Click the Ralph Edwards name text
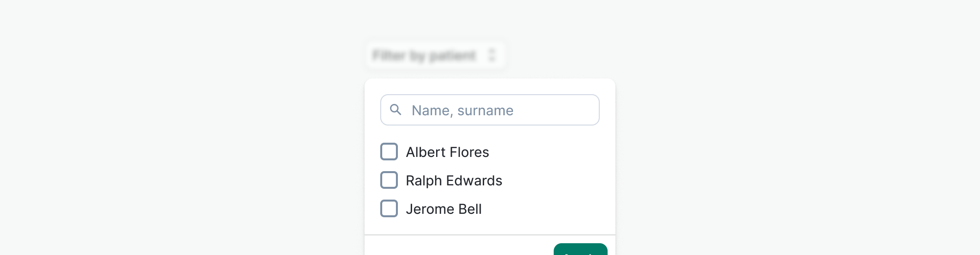 pyautogui.click(x=454, y=180)
